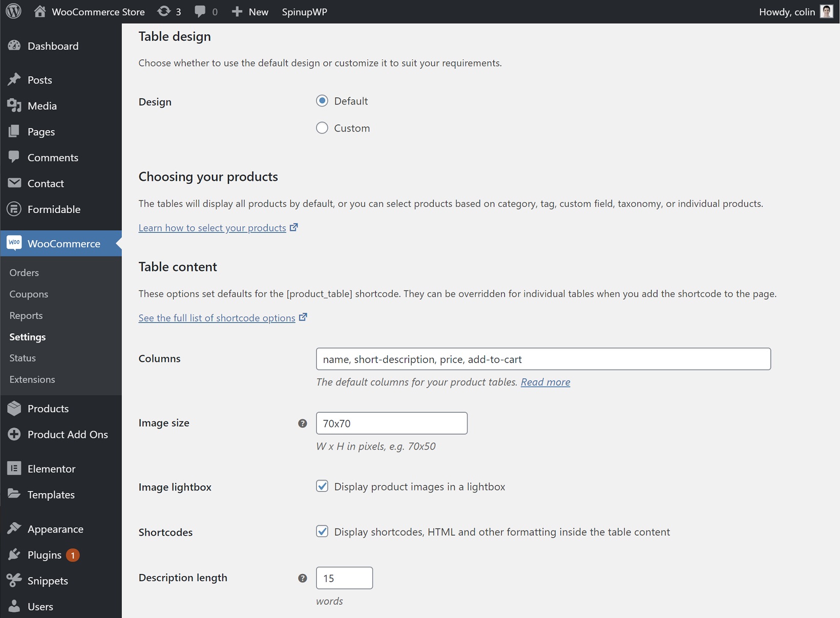Image resolution: width=840 pixels, height=618 pixels.
Task: Open the Coupons menu item under WooCommerce
Action: (x=28, y=294)
